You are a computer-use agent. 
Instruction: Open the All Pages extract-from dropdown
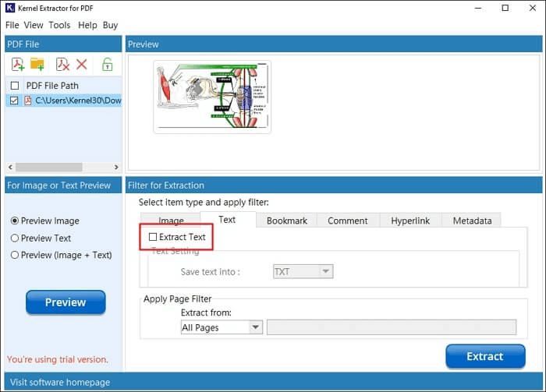[222, 327]
